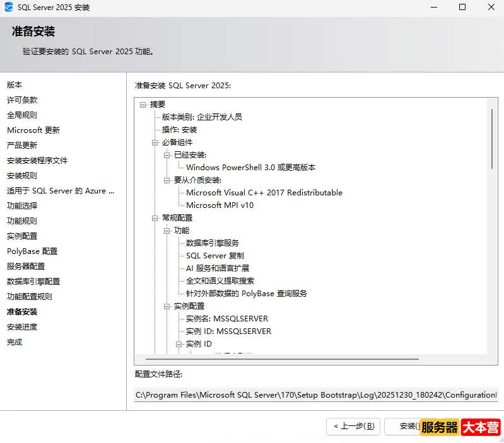Open the 数据库引擎配置 step
This screenshot has height=443, width=504.
(x=33, y=281)
